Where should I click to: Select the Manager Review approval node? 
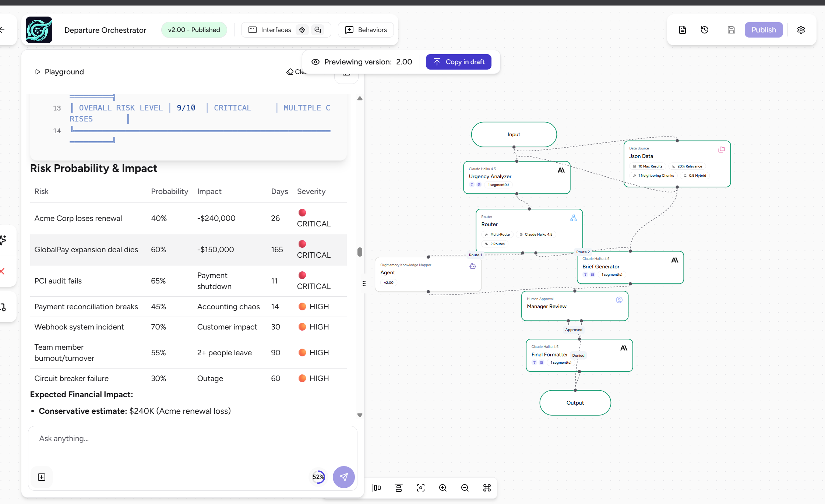(x=574, y=306)
